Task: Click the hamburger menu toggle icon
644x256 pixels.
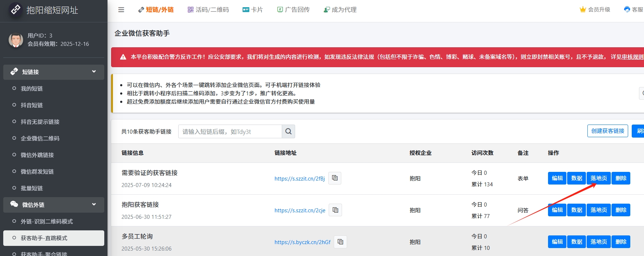Action: [121, 10]
